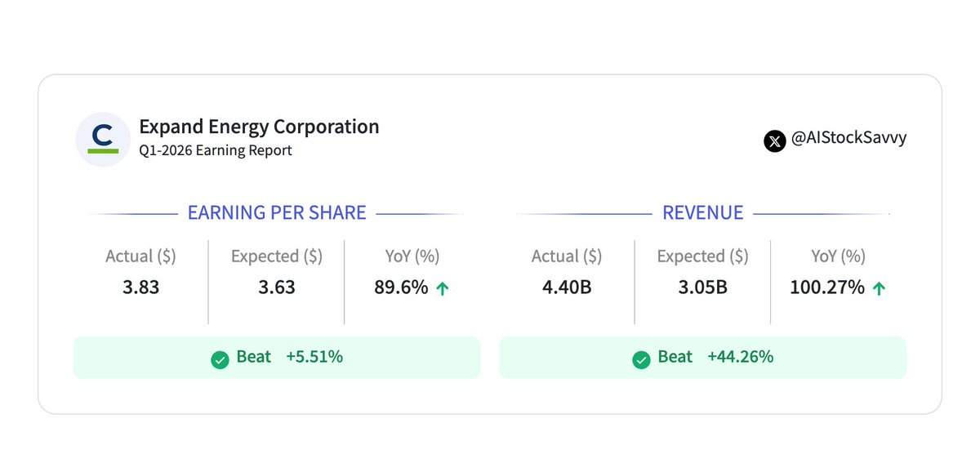The width and height of the screenshot is (980, 450).
Task: Click the 100.27% YoY revenue figure
Action: tap(826, 287)
